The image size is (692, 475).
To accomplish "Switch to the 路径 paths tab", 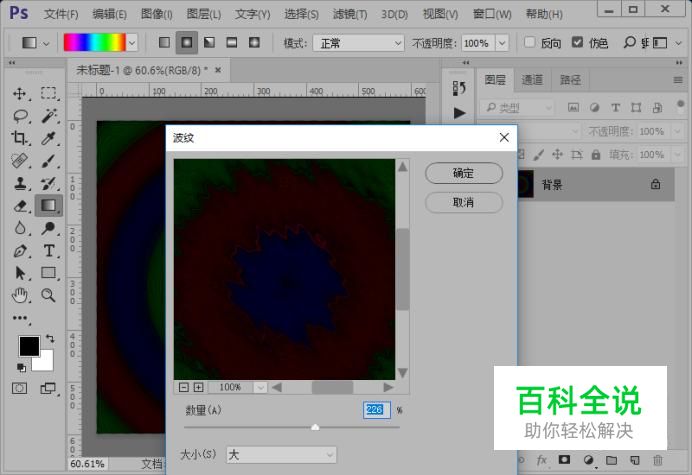I will tap(570, 80).
